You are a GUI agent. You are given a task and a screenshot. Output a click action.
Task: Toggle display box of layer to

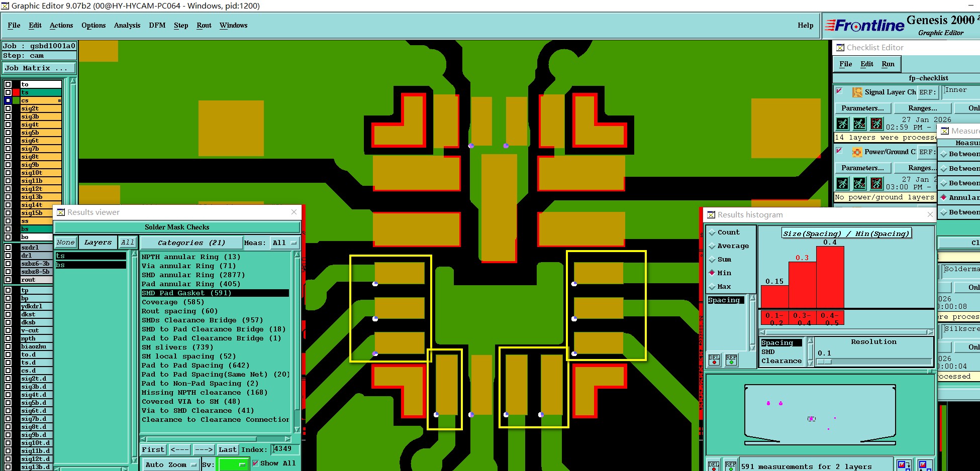[8, 84]
